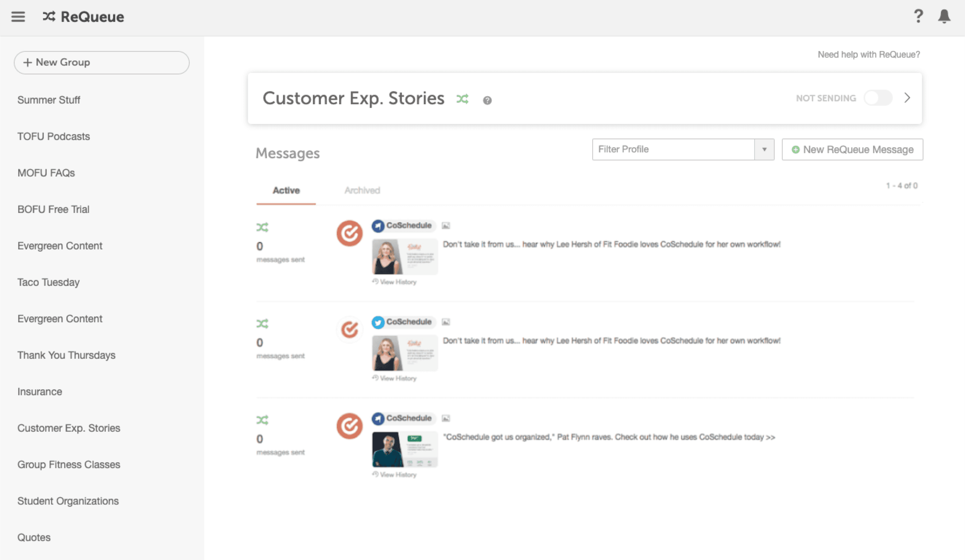Click the green shuffle icon beside group title
Screen dimensions: 965x560
click(x=462, y=99)
